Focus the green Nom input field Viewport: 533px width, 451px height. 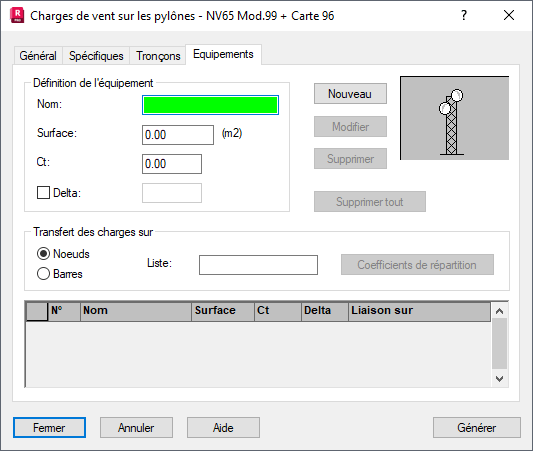click(210, 105)
